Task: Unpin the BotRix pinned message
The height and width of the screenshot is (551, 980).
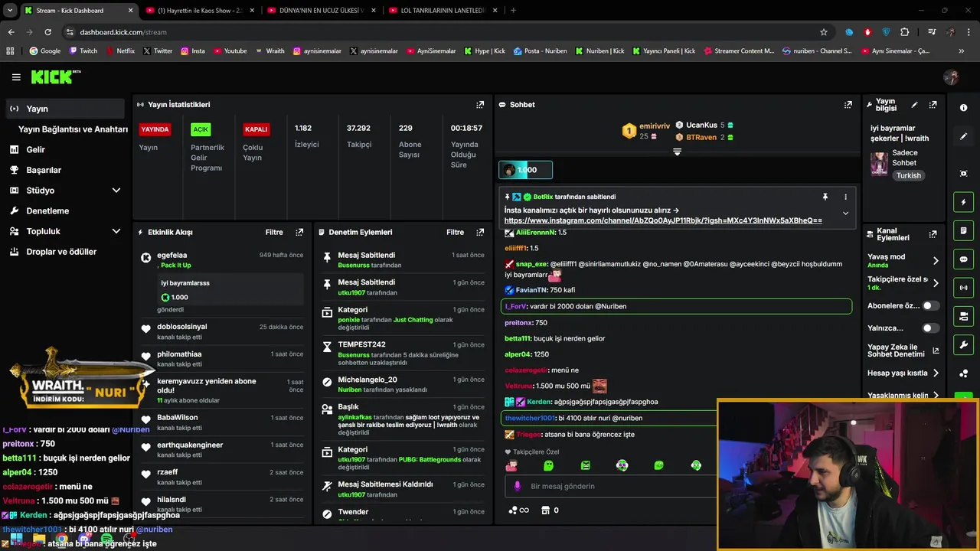Action: [x=825, y=197]
